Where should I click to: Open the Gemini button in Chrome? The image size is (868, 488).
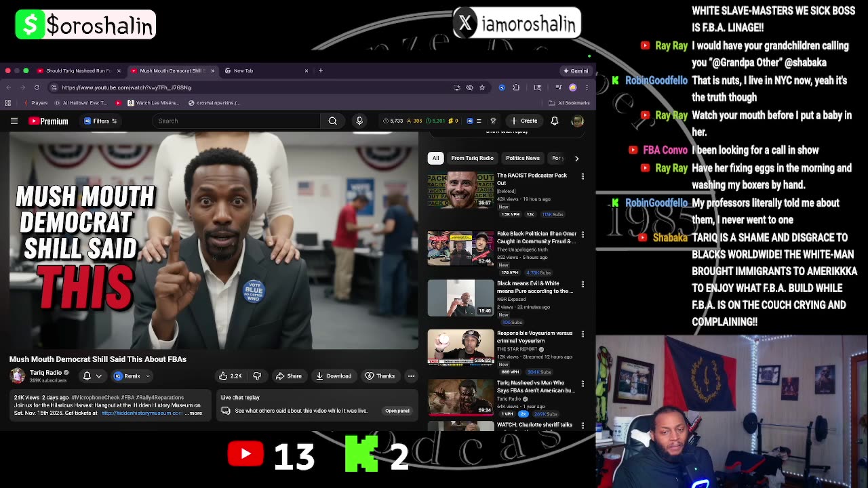(576, 70)
